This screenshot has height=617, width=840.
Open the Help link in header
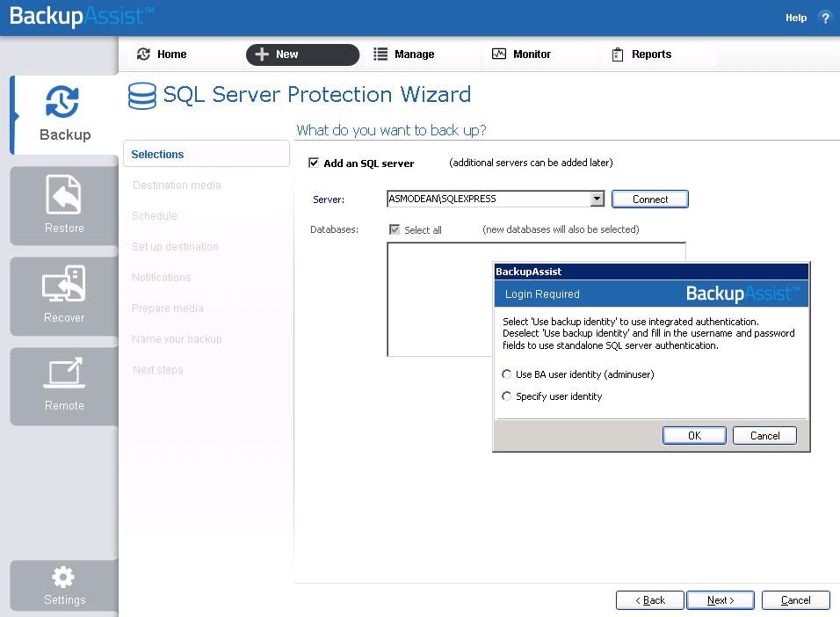click(795, 18)
